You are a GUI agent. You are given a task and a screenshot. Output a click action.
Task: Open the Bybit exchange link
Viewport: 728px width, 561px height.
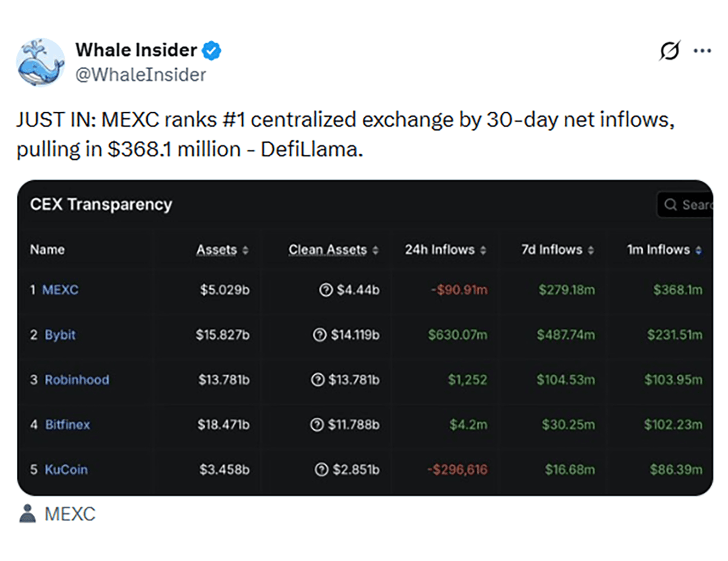point(60,335)
